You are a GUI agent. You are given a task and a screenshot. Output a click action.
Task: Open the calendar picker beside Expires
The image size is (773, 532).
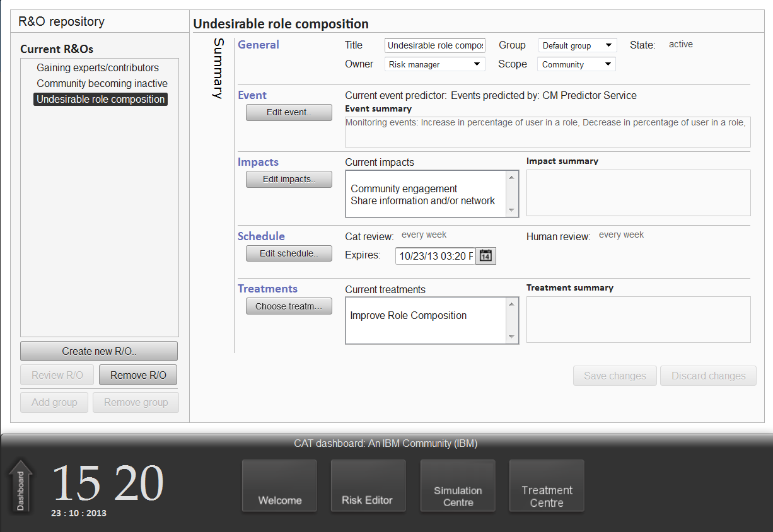point(485,256)
